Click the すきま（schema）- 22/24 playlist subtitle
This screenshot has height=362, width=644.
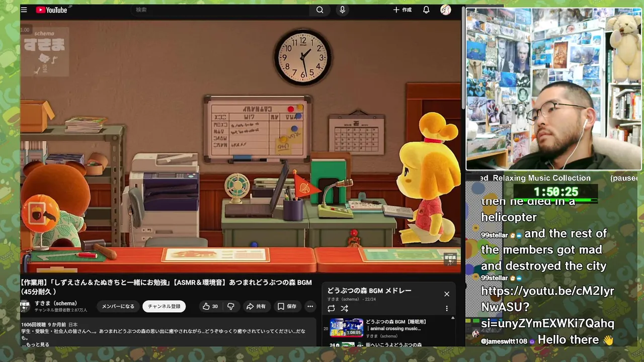(x=352, y=299)
